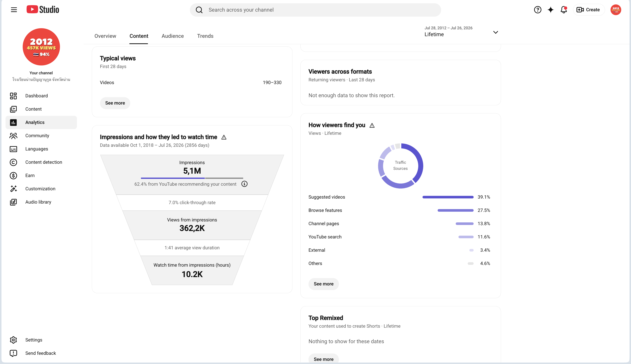Open the hamburger navigation menu
The image size is (631, 364).
pos(14,10)
